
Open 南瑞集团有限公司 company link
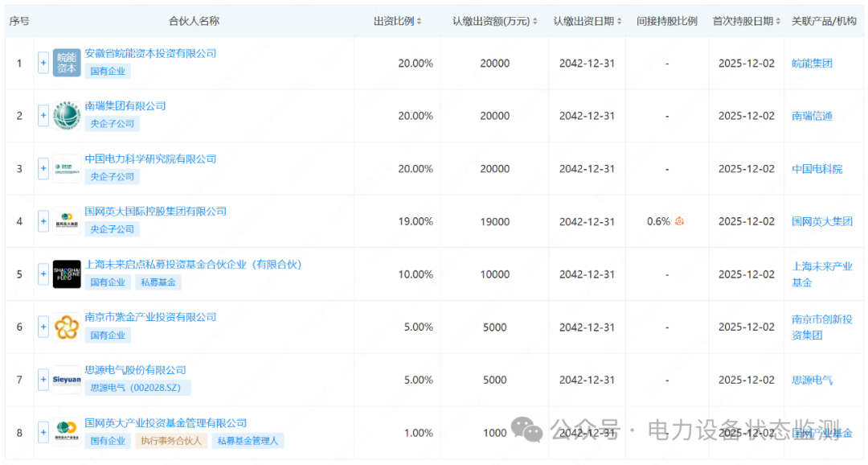click(x=125, y=106)
